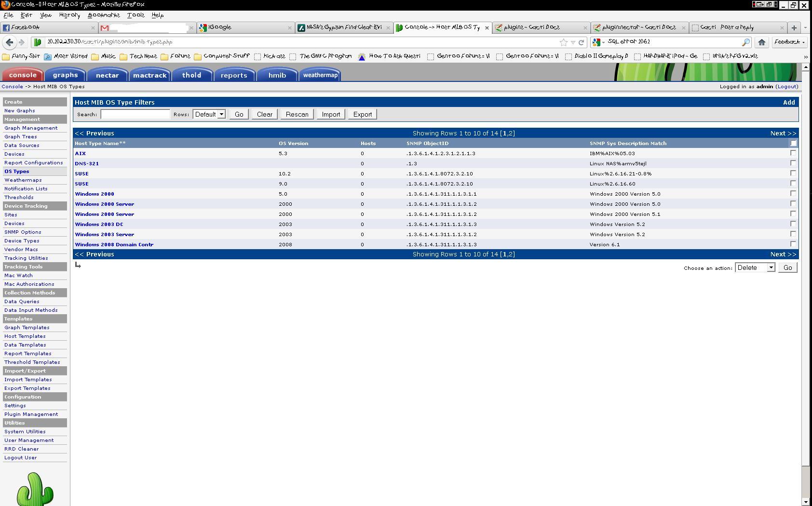
Task: Sort by the OS Version column header
Action: pyautogui.click(x=293, y=143)
